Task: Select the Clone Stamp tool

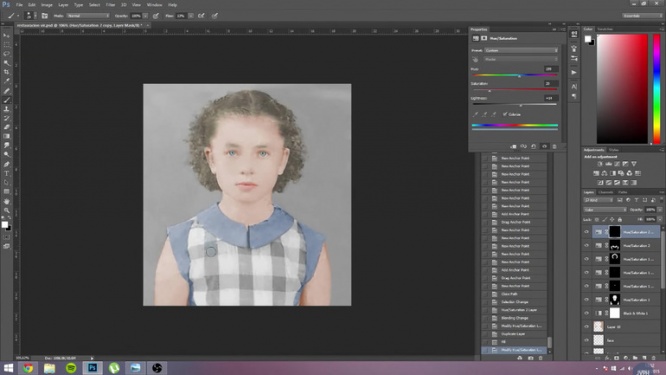Action: [6, 109]
